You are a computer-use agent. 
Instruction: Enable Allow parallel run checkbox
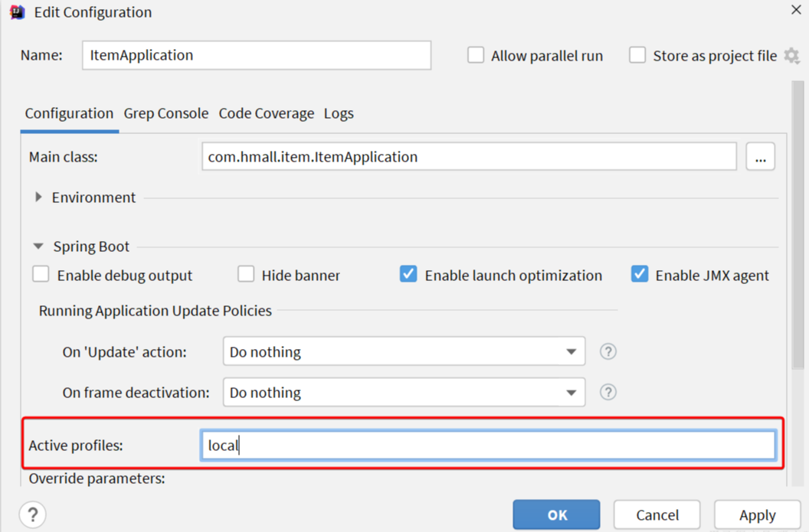476,55
